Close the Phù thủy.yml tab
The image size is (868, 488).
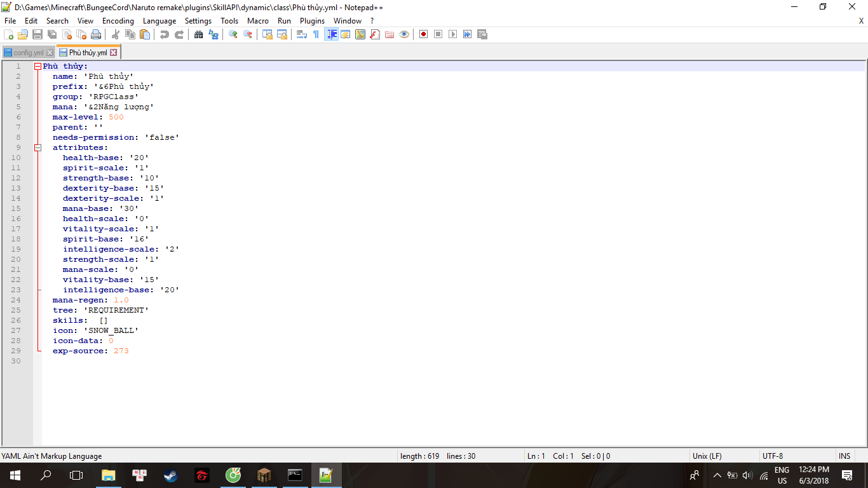click(114, 53)
